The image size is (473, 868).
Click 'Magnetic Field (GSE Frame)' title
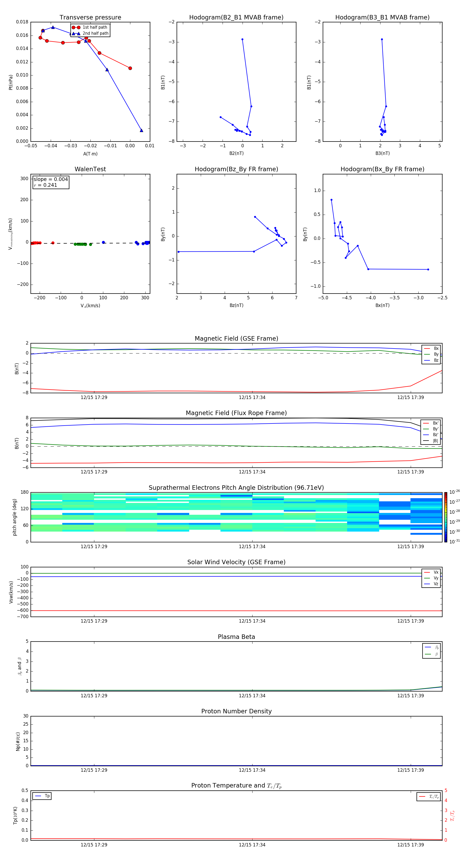pos(236,339)
